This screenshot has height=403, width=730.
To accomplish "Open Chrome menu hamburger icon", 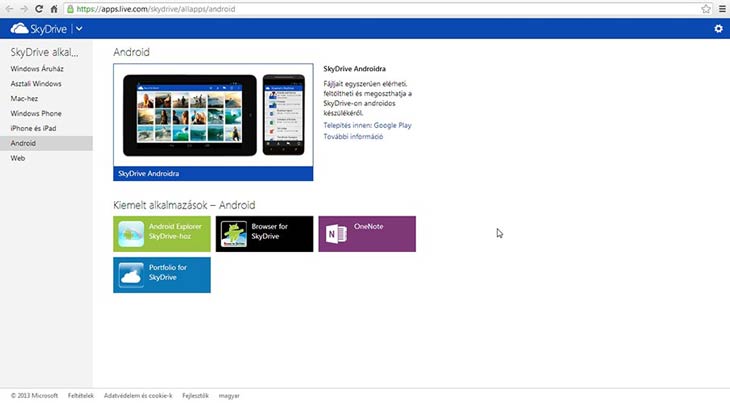I will click(x=722, y=8).
